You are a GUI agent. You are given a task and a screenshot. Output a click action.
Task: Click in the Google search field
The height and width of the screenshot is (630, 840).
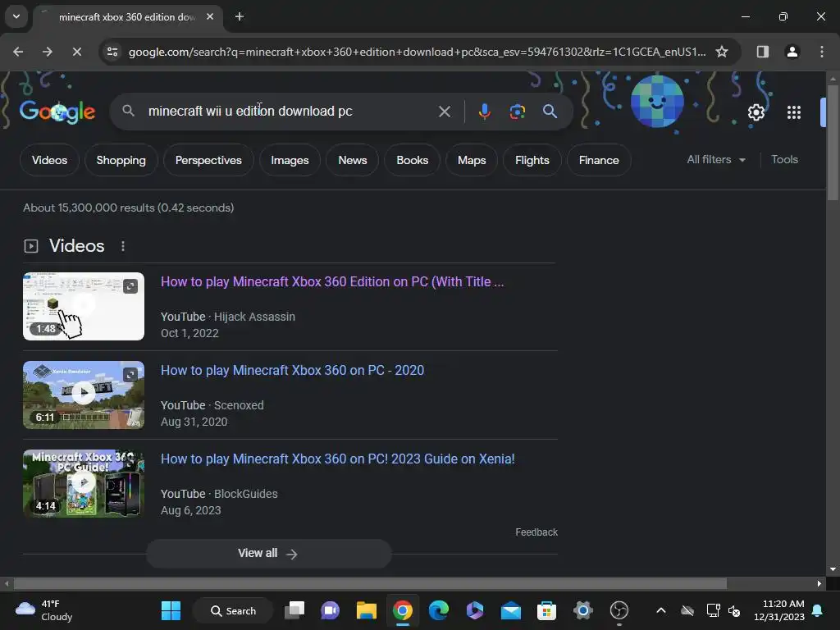290,112
